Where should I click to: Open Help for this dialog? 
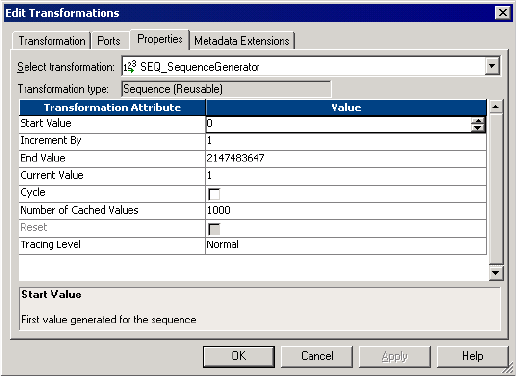tap(473, 356)
